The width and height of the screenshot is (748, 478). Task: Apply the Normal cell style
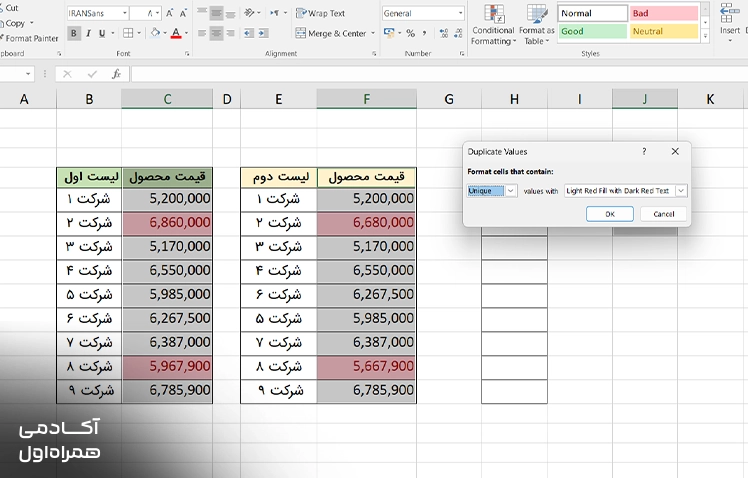pos(592,13)
